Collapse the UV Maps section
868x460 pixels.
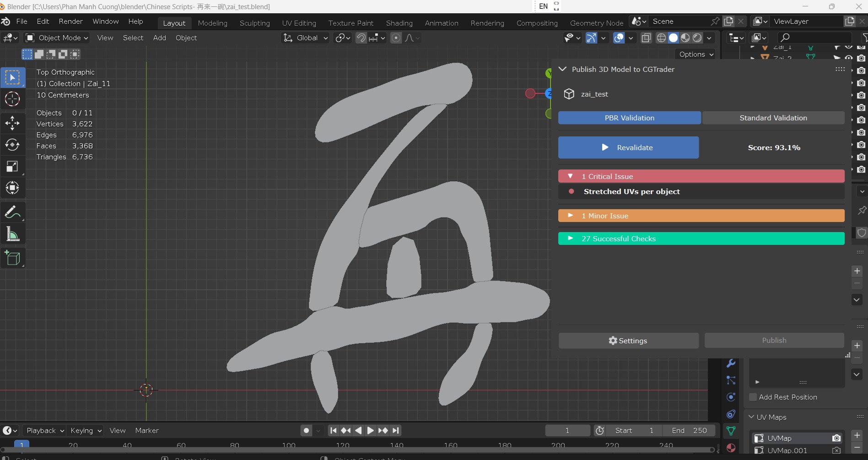tap(751, 417)
